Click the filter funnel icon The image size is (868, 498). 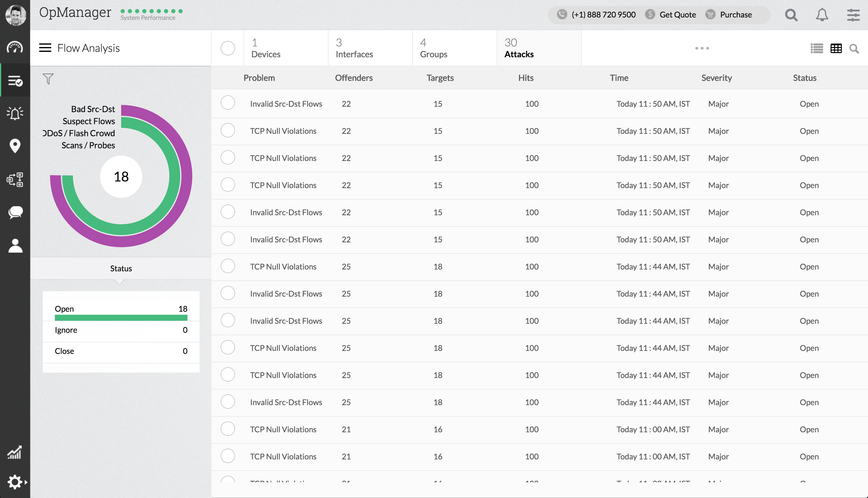(48, 79)
